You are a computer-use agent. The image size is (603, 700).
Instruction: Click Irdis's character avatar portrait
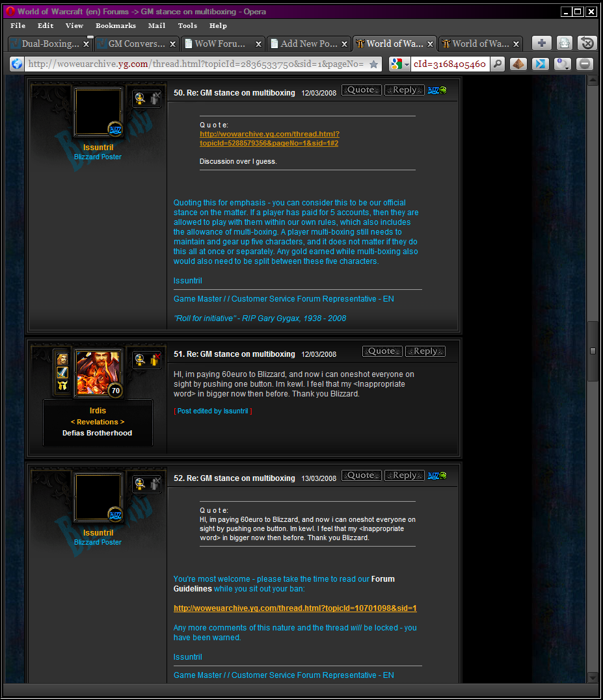pyautogui.click(x=98, y=373)
